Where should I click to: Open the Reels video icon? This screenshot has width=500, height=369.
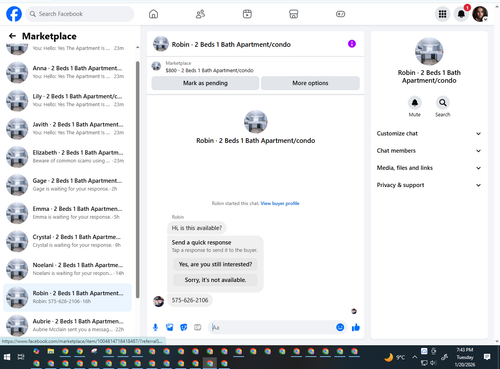click(247, 14)
